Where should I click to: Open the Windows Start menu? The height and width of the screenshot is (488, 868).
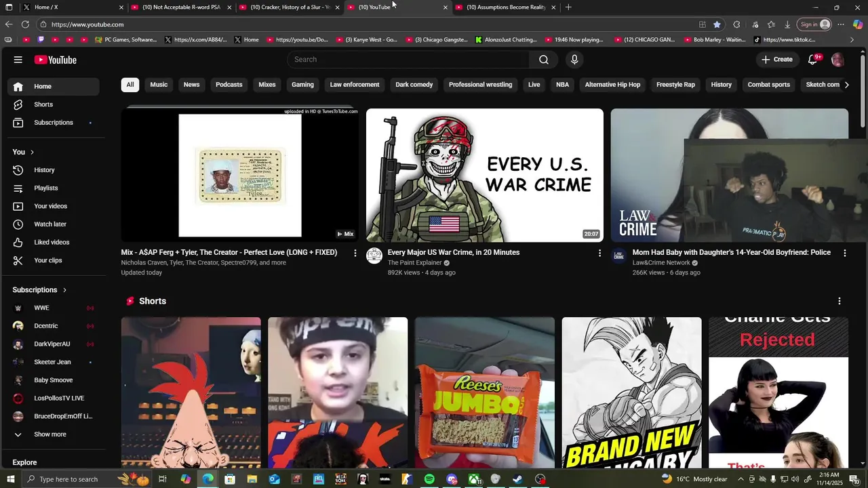tap(10, 479)
